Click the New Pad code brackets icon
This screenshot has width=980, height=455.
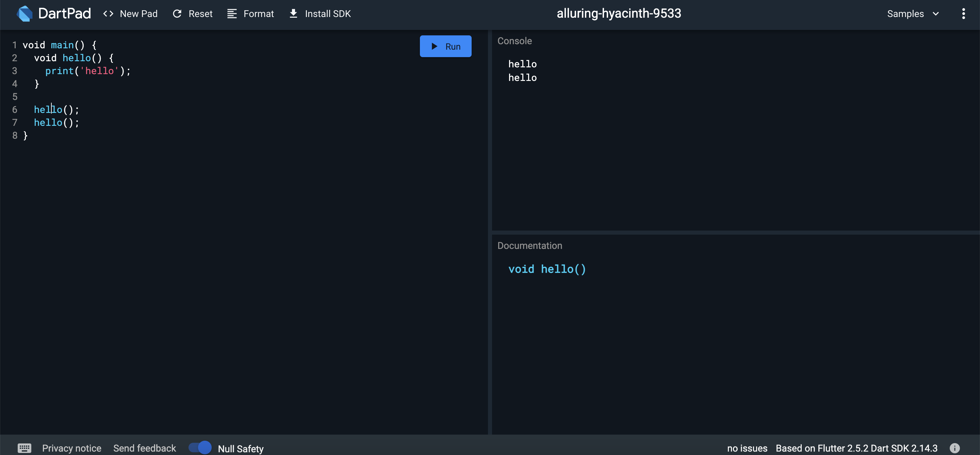109,14
